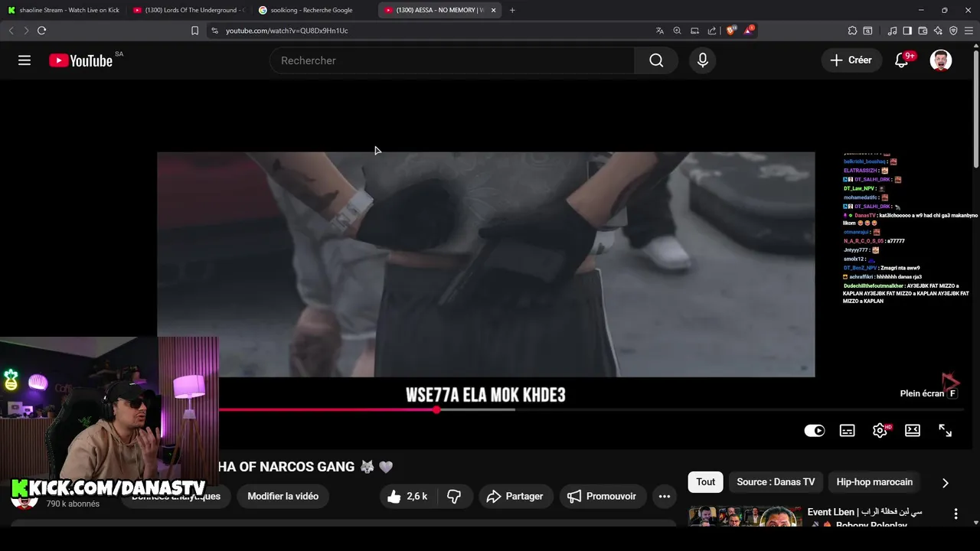Open the media control music note
The width and height of the screenshot is (980, 551).
click(x=892, y=31)
